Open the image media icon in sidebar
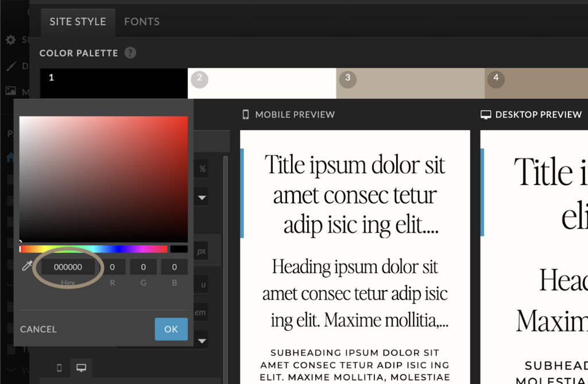The width and height of the screenshot is (588, 384). tap(11, 90)
